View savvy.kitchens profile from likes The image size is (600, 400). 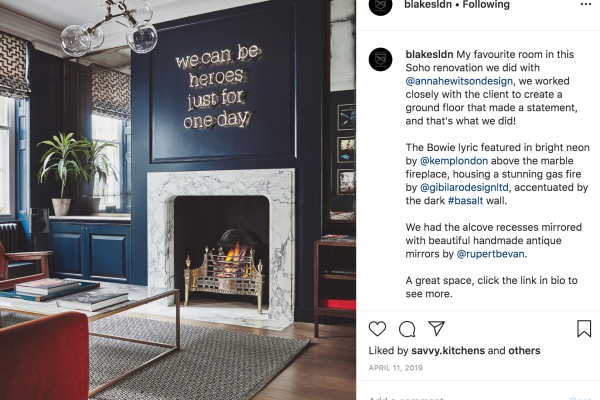coord(448,351)
